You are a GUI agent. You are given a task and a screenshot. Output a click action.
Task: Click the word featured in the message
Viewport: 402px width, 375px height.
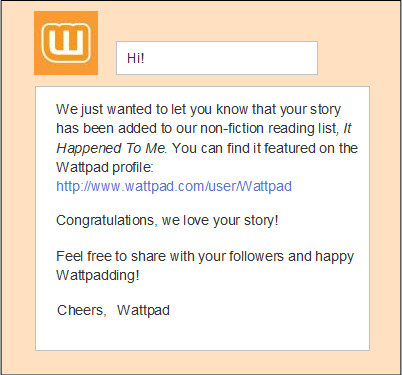(x=289, y=148)
